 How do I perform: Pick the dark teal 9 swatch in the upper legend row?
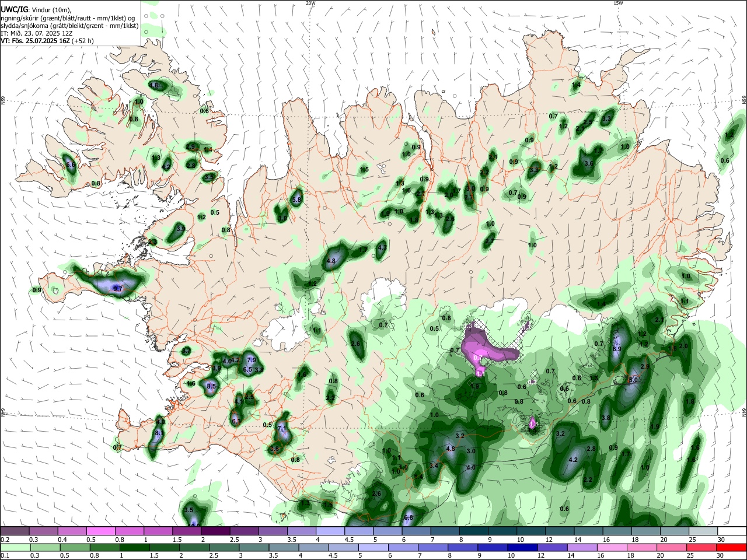tap(502, 531)
